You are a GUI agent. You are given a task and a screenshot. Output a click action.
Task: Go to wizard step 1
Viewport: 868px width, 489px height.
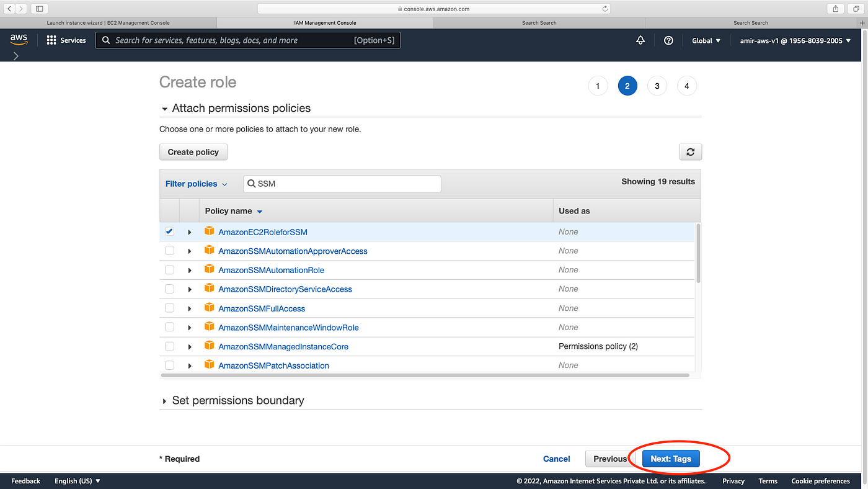[x=598, y=86]
